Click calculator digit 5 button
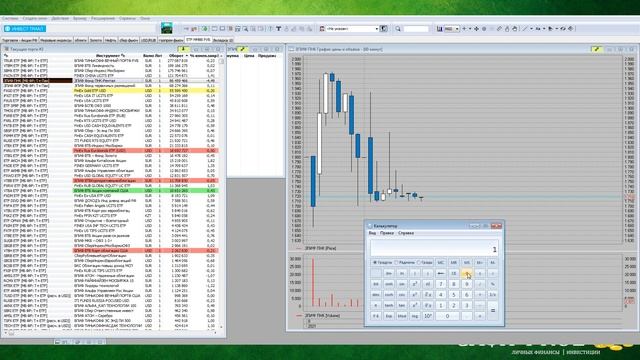The image size is (640, 360). pos(454,294)
